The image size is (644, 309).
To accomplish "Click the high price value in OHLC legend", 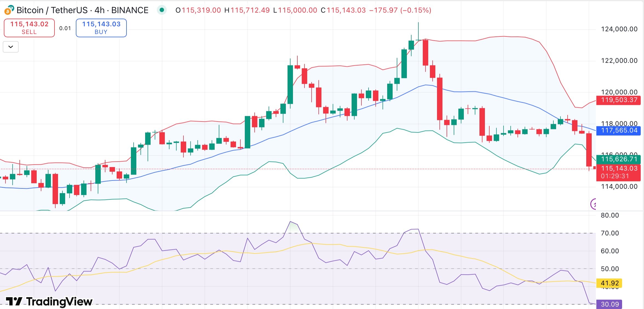I will pyautogui.click(x=250, y=10).
